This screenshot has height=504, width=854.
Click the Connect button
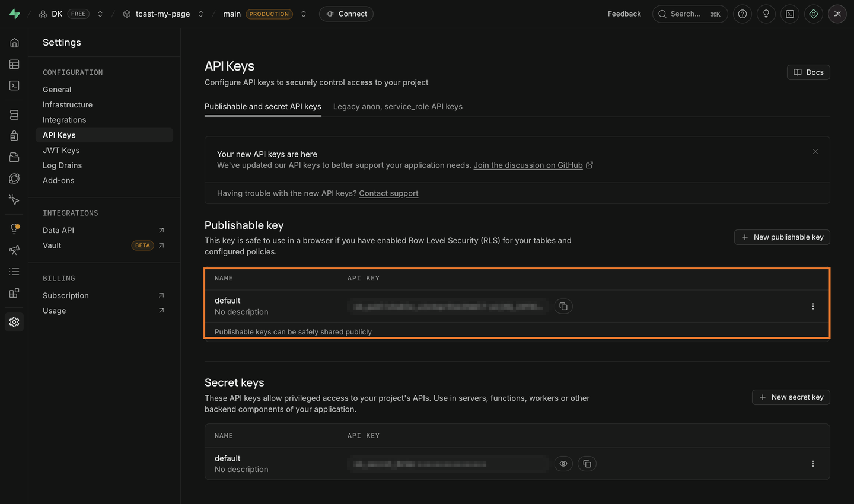[346, 14]
